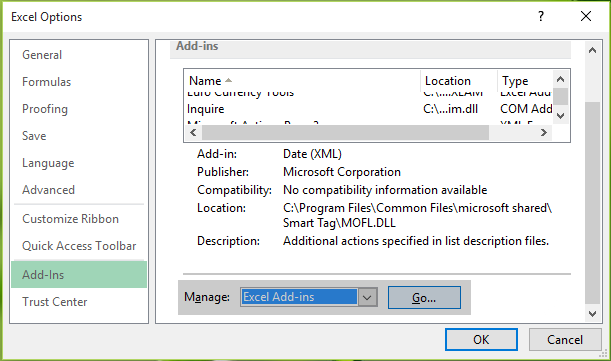Viewport: 611px width, 361px height.
Task: Click the add-in list scroll right arrow
Action: (x=544, y=133)
